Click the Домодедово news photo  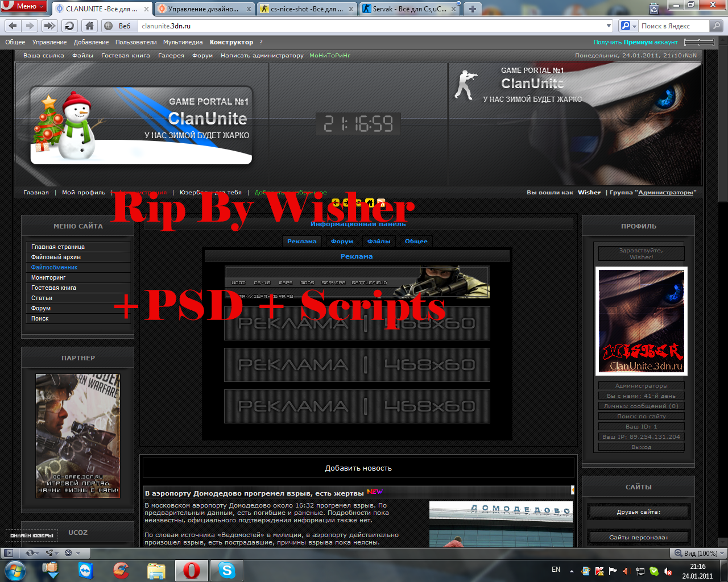click(x=500, y=523)
